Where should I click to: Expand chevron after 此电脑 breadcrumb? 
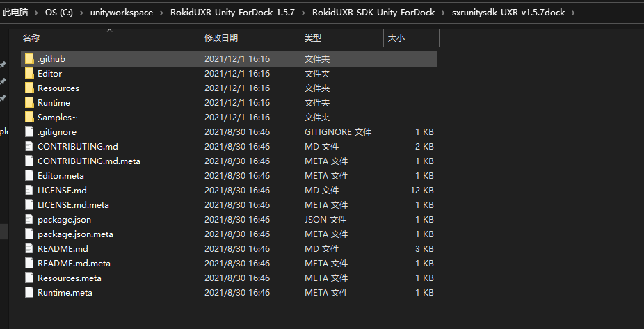pyautogui.click(x=37, y=13)
